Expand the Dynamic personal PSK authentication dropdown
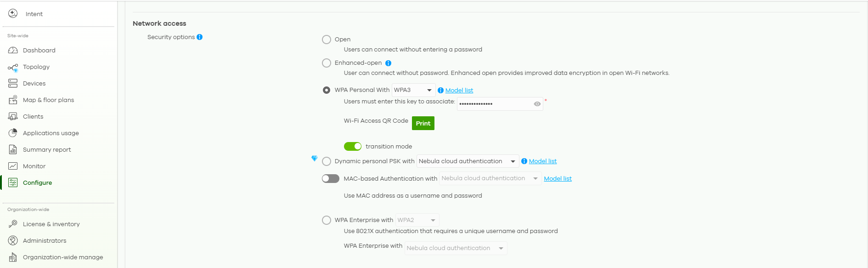This screenshot has height=268, width=868. pyautogui.click(x=468, y=161)
